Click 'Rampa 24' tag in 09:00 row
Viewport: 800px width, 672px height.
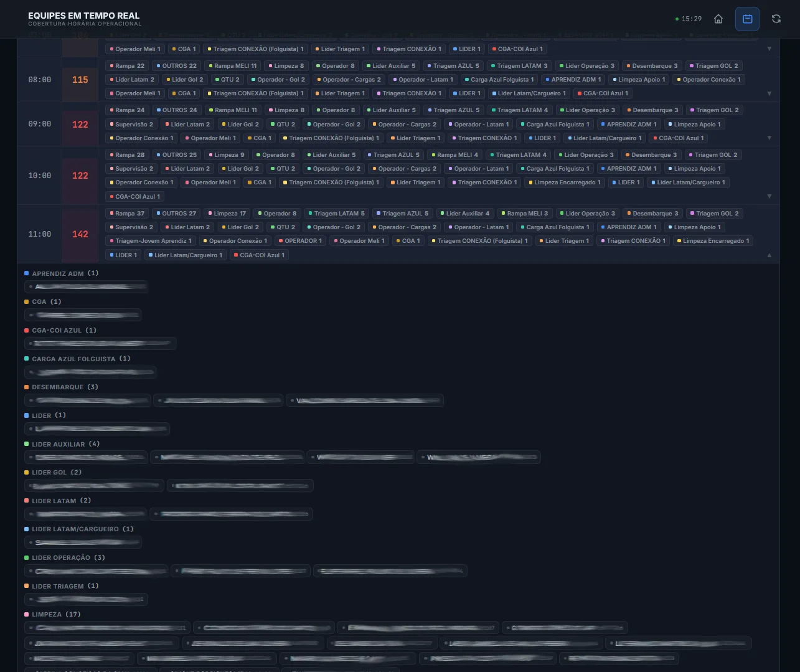128,110
